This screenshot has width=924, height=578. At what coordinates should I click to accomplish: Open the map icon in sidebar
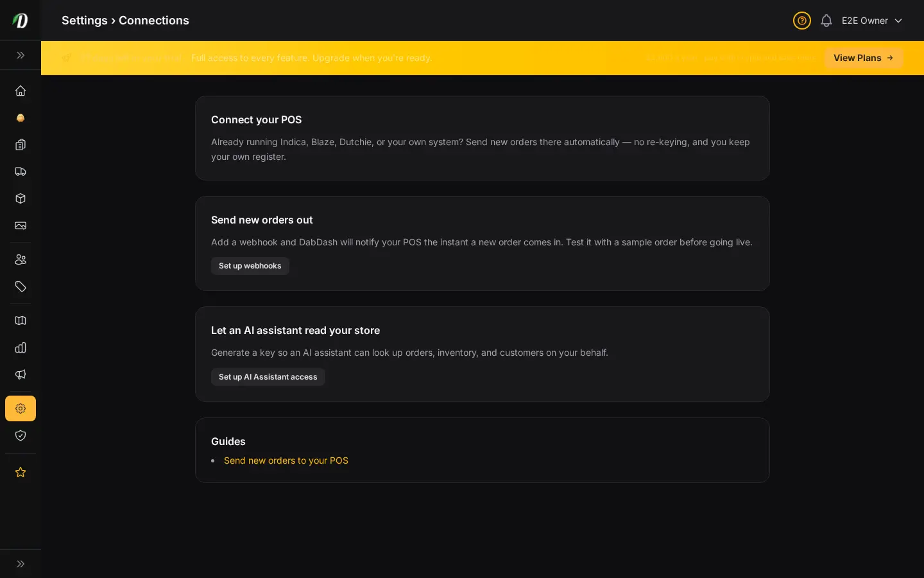pyautogui.click(x=21, y=320)
